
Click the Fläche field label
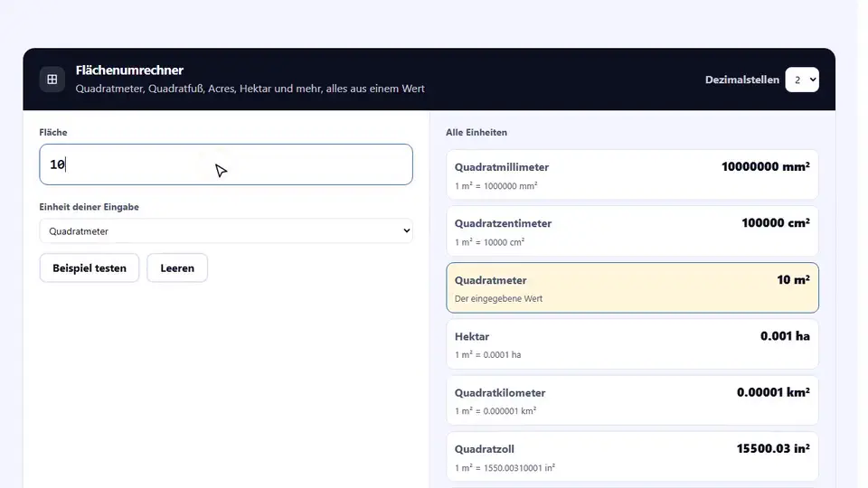pyautogui.click(x=53, y=132)
